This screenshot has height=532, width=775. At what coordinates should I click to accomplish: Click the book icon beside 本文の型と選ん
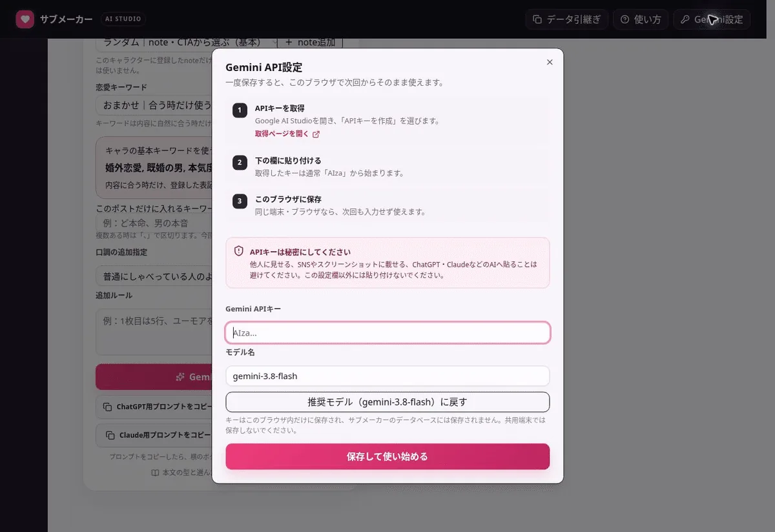[155, 473]
